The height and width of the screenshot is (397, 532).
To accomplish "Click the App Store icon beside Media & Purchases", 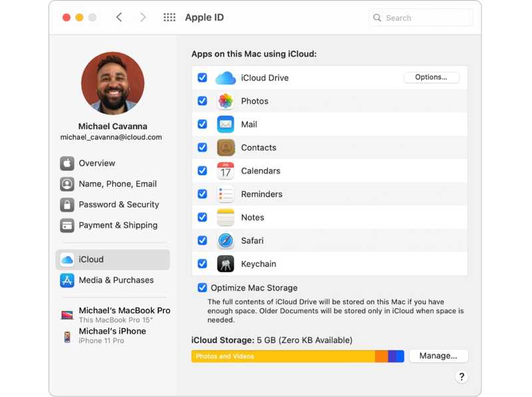I will click(67, 280).
